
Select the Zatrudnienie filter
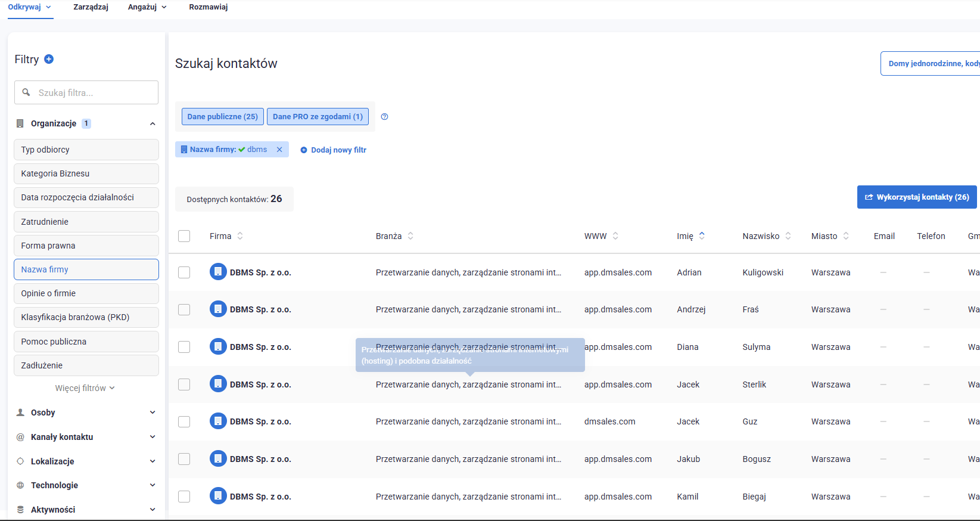[x=86, y=222]
